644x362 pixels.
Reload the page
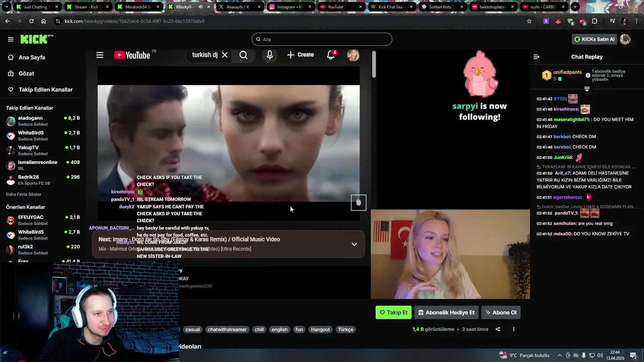pyautogui.click(x=31, y=21)
